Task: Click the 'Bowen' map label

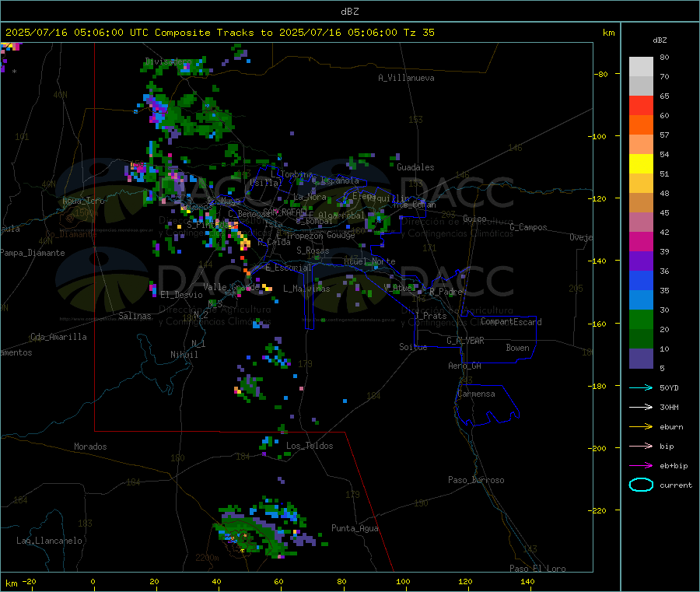Action: pos(517,348)
